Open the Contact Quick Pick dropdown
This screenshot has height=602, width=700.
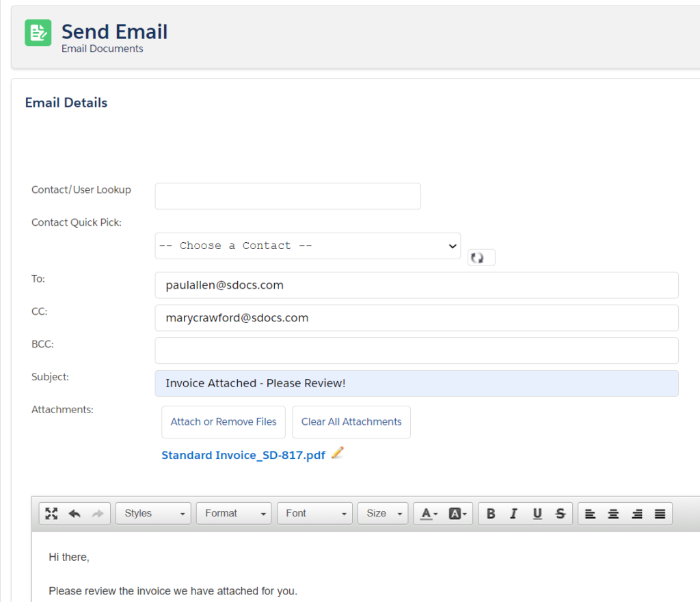click(307, 246)
